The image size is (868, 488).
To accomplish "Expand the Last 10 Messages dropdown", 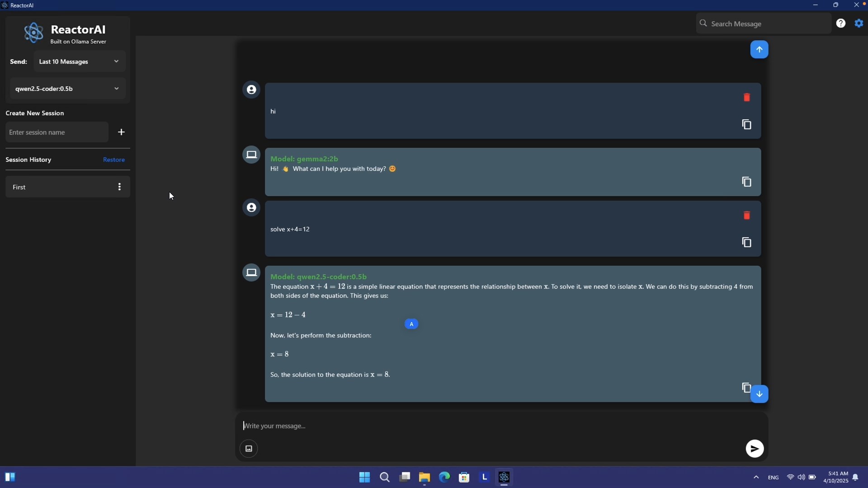I will tap(80, 61).
